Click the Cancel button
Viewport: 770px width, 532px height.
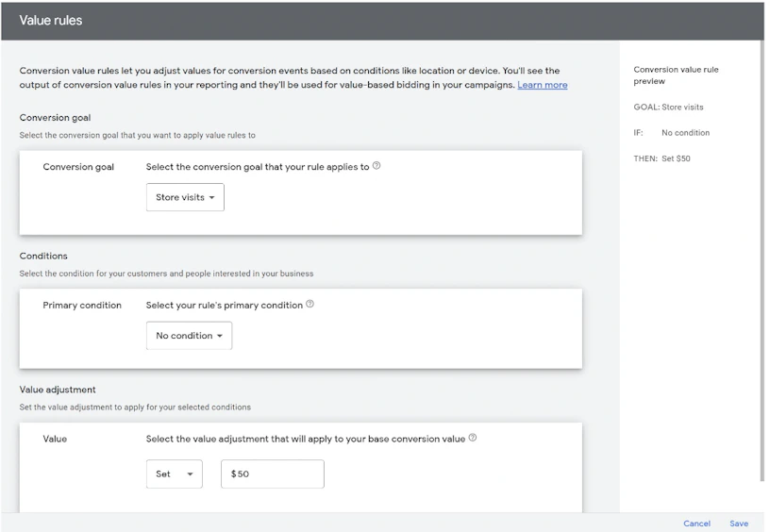(696, 524)
